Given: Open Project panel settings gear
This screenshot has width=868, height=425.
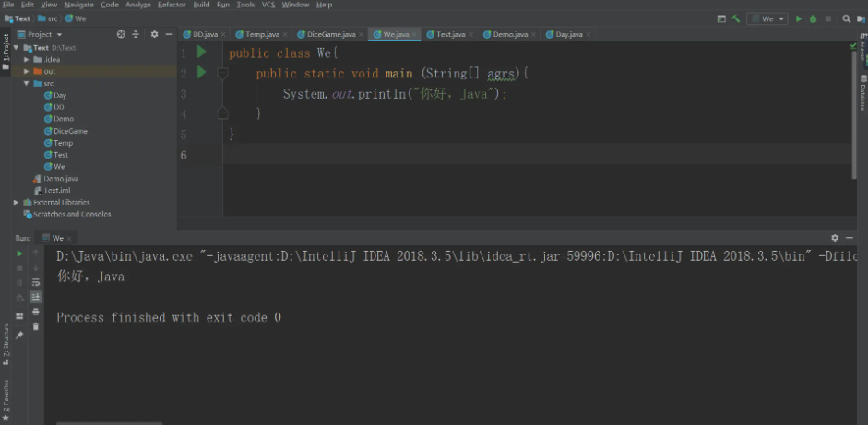Looking at the screenshot, I should (x=154, y=34).
